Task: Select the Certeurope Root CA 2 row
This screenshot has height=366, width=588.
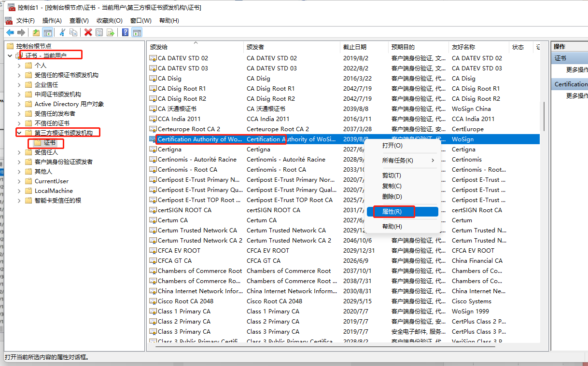Action: pos(344,129)
